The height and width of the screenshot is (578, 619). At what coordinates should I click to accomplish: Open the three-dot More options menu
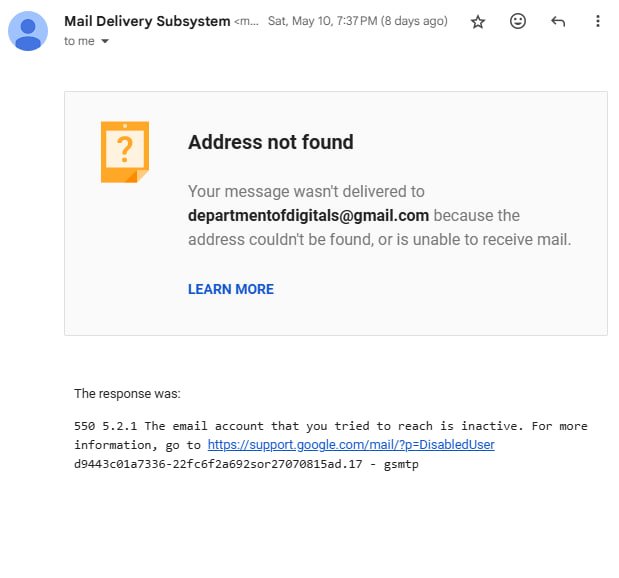[598, 21]
